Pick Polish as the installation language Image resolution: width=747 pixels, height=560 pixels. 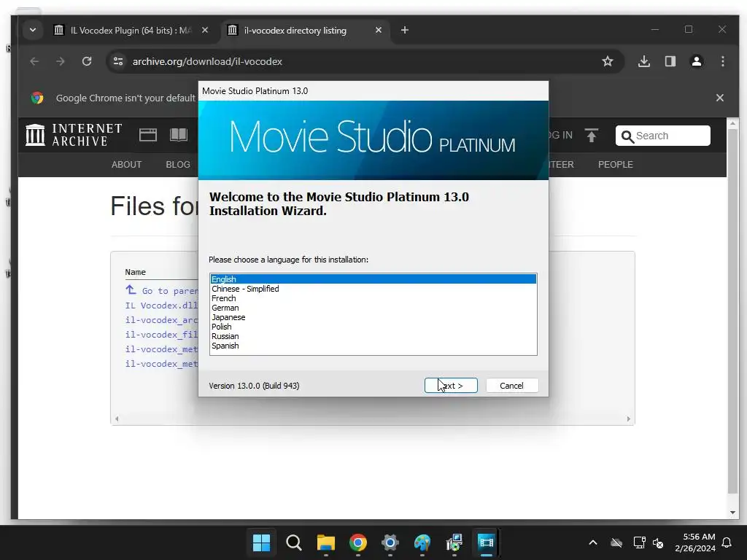373,327
